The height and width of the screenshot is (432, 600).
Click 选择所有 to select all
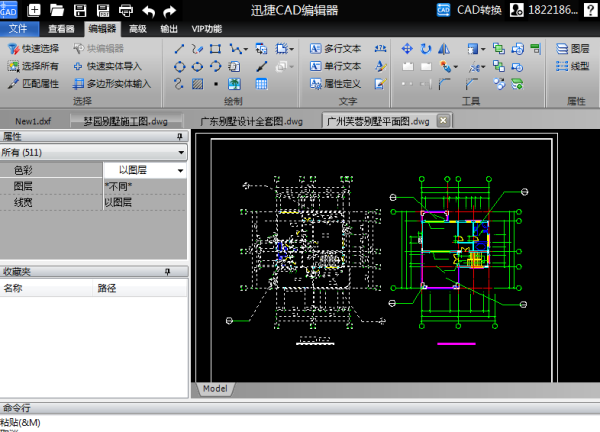tap(33, 66)
